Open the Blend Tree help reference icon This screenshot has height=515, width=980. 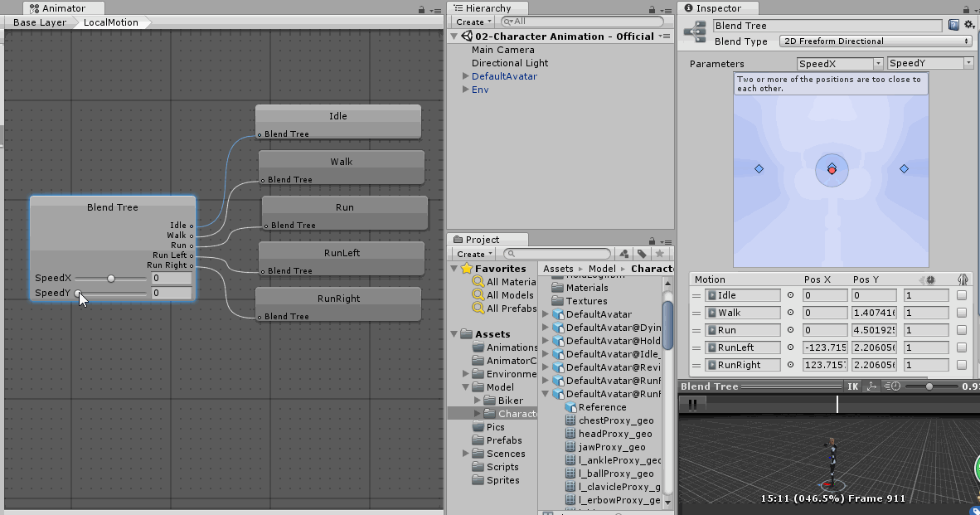point(953,25)
